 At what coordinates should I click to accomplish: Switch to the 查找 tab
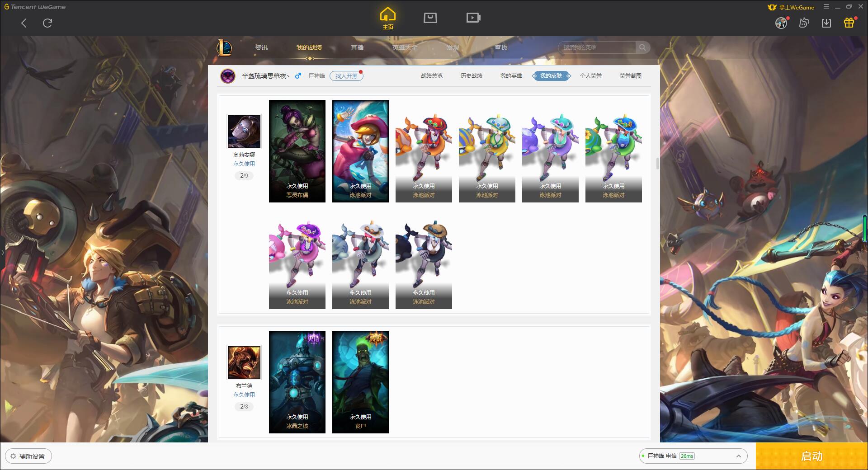point(501,47)
